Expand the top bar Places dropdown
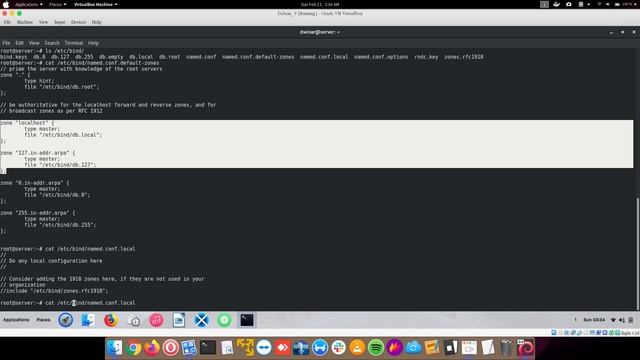 click(57, 4)
